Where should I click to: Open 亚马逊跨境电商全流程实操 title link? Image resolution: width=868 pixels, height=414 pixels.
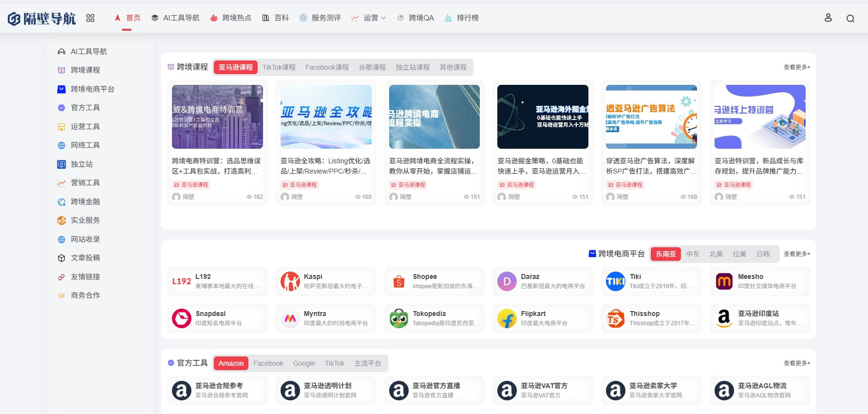[434, 166]
